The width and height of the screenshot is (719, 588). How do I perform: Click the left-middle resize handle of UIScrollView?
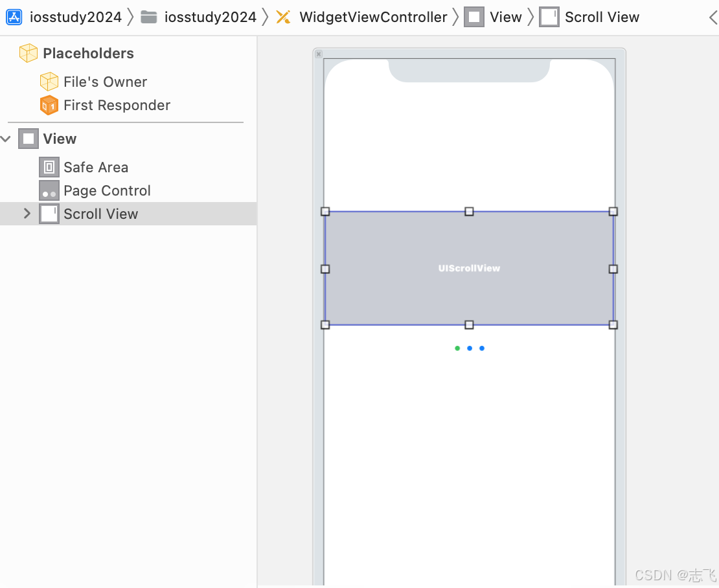[x=325, y=269]
